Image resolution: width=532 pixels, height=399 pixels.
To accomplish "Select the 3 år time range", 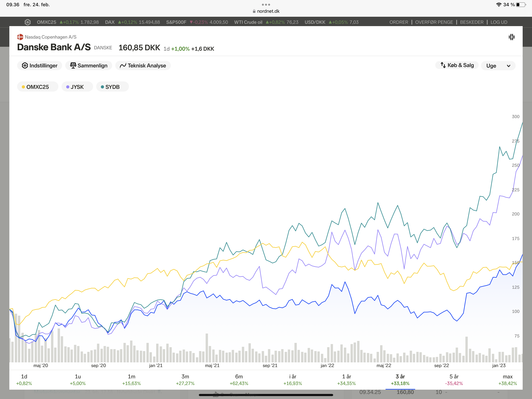I will click(x=400, y=380).
